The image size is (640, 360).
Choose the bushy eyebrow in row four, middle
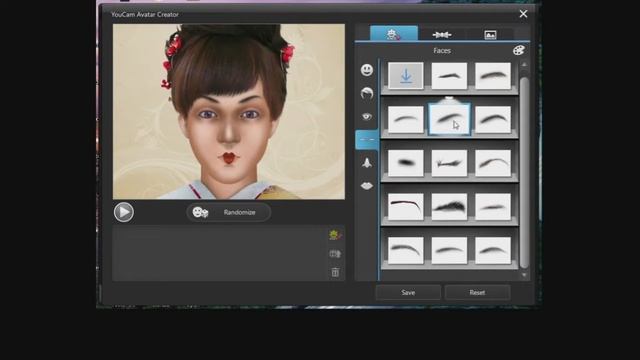[449, 207]
